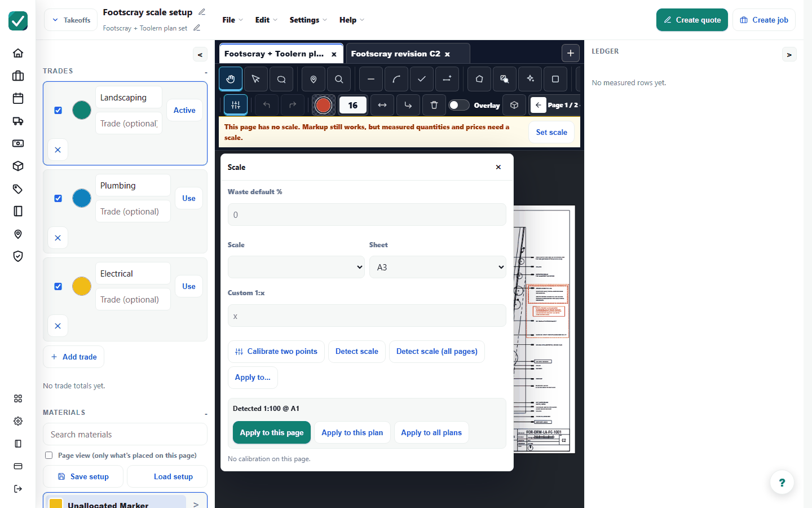Viewport: 812px width, 508px height.
Task: Open the Sheet A3 dropdown
Action: click(438, 267)
